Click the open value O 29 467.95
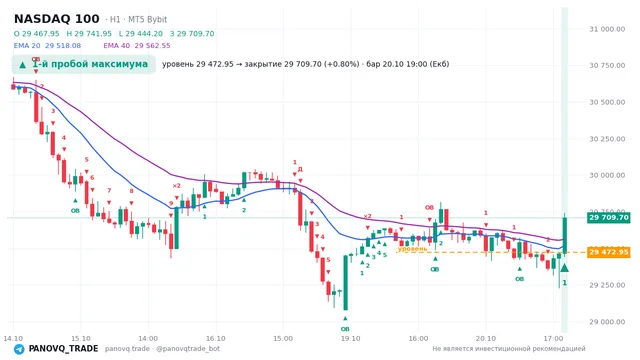This screenshot has height=360, width=640. coord(37,33)
